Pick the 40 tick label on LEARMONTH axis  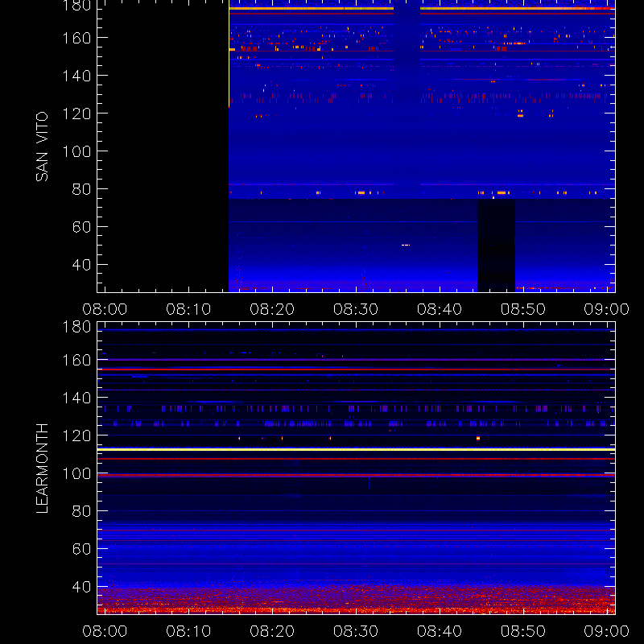81,587
